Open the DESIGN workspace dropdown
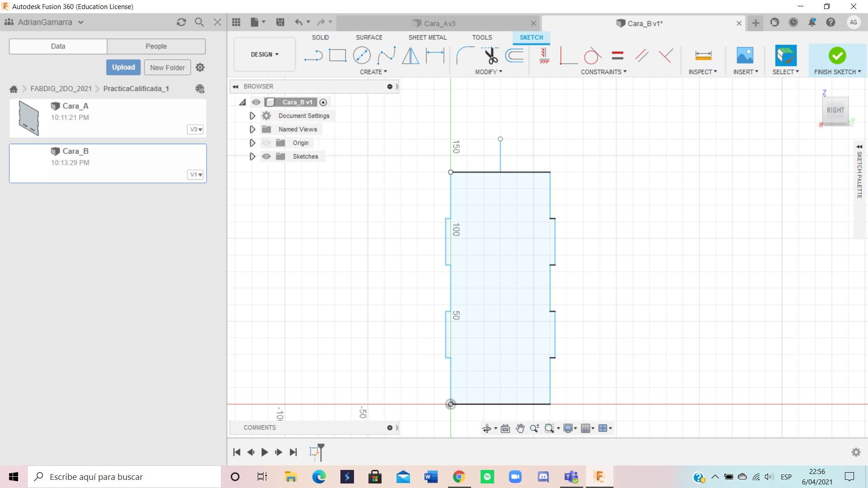Screen dimensions: 868x488 (264, 54)
